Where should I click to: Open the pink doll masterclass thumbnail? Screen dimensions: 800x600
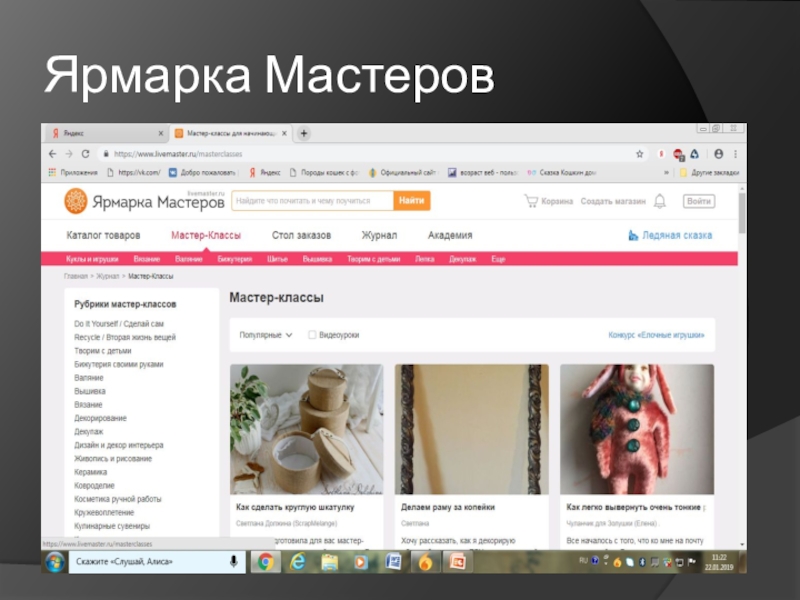[637, 429]
